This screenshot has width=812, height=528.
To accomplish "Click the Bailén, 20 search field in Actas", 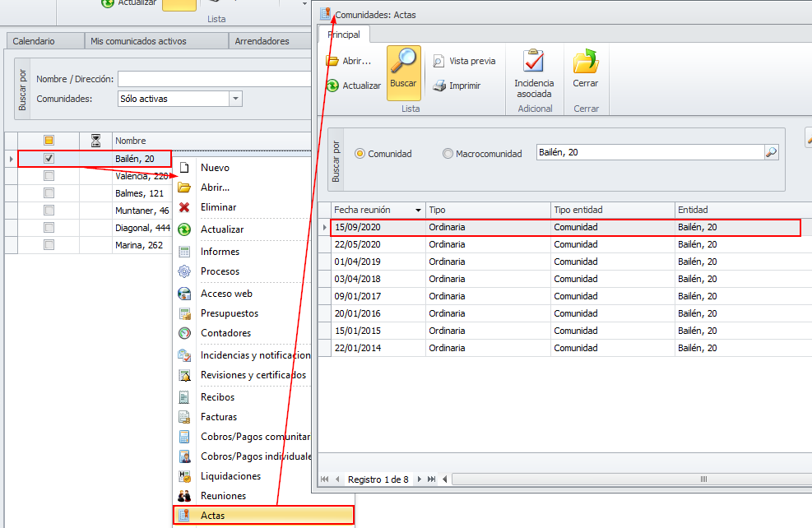I will click(651, 152).
